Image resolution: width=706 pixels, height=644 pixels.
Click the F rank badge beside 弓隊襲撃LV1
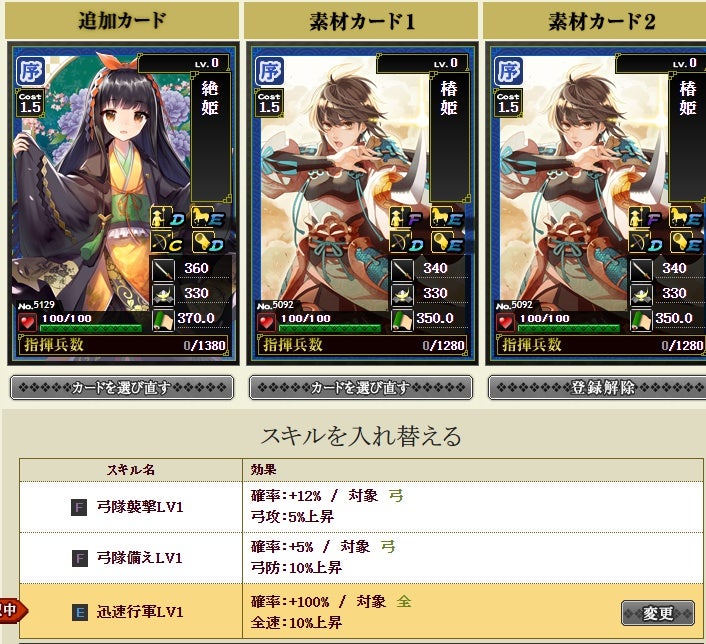tap(79, 508)
